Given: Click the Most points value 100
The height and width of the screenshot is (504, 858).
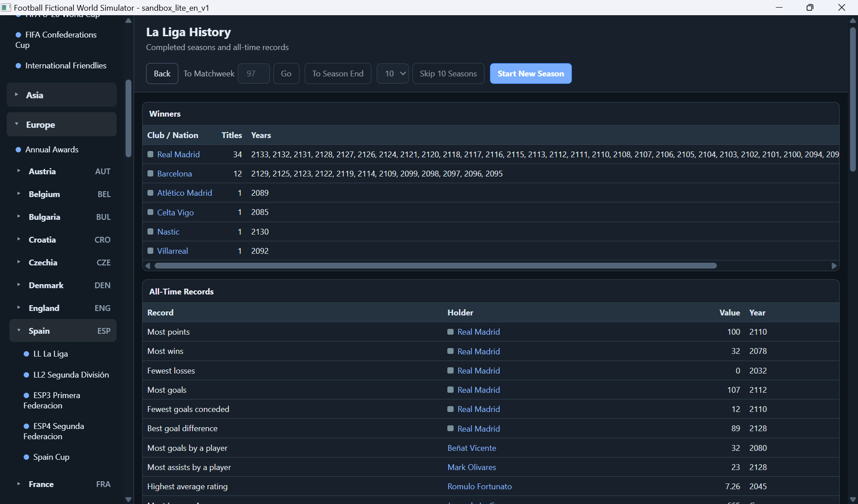Looking at the screenshot, I should pos(733,332).
